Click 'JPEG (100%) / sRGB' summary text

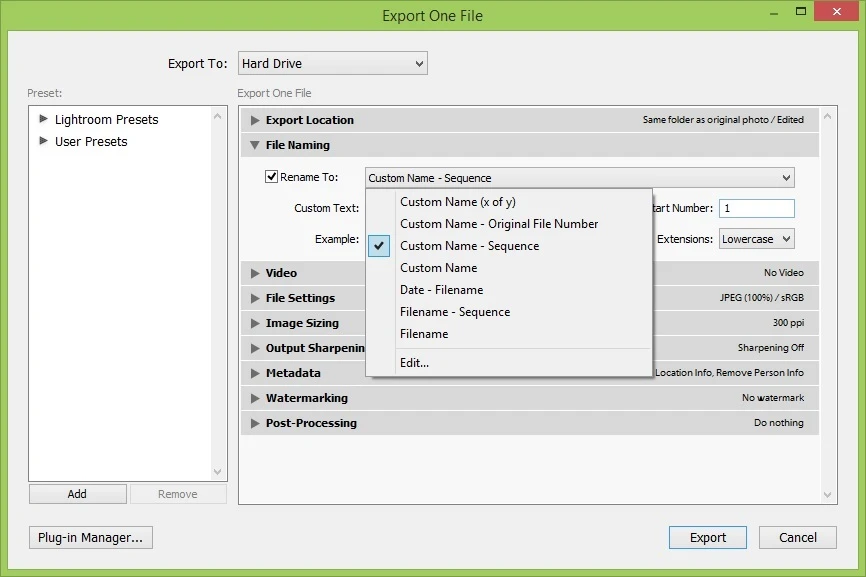coord(762,298)
